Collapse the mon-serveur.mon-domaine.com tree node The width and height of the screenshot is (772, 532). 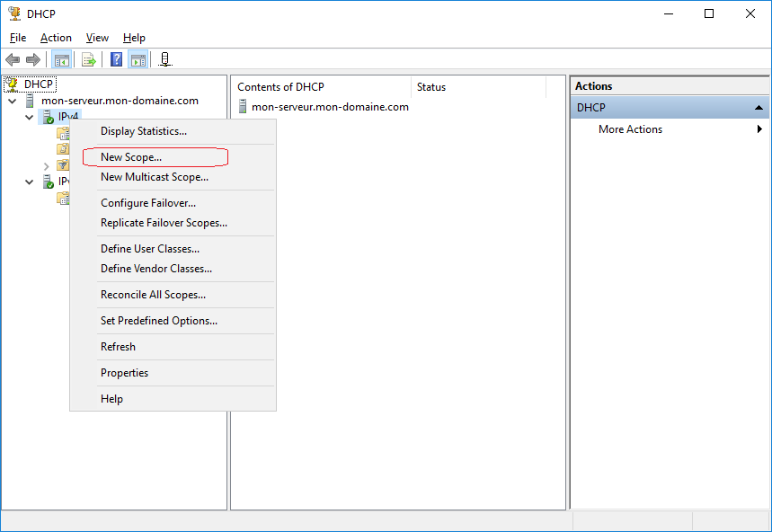[13, 101]
